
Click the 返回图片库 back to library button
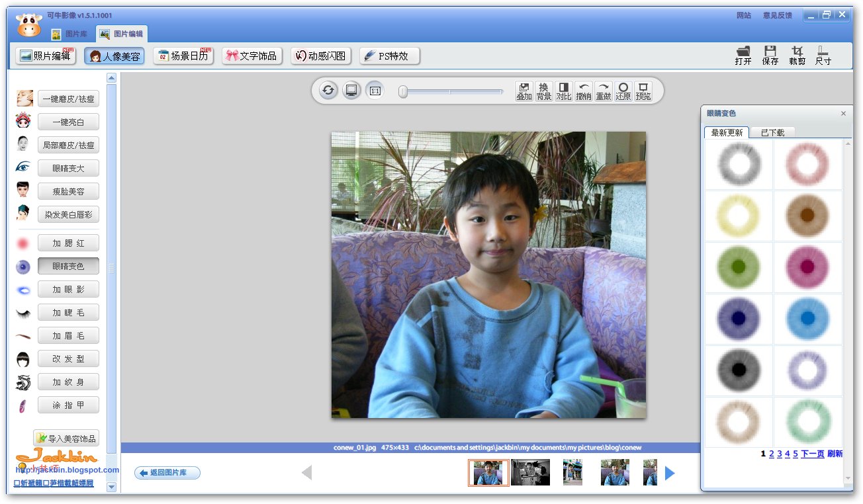[x=167, y=473]
